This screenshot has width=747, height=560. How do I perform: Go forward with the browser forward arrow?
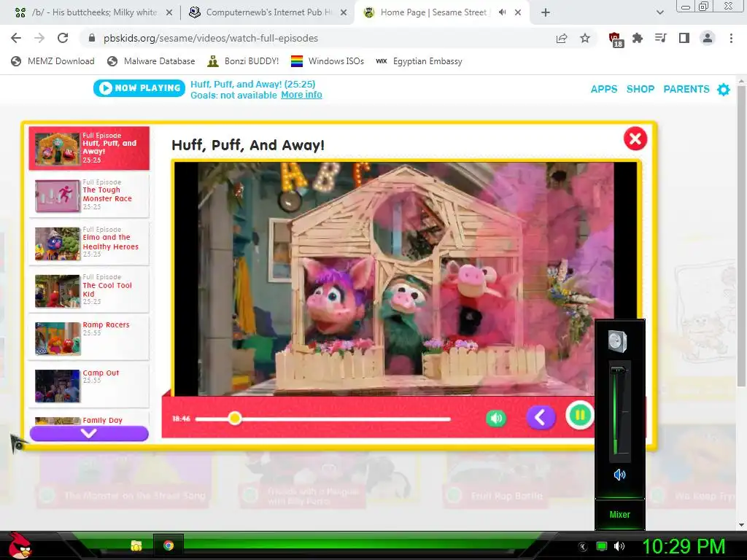pyautogui.click(x=39, y=38)
